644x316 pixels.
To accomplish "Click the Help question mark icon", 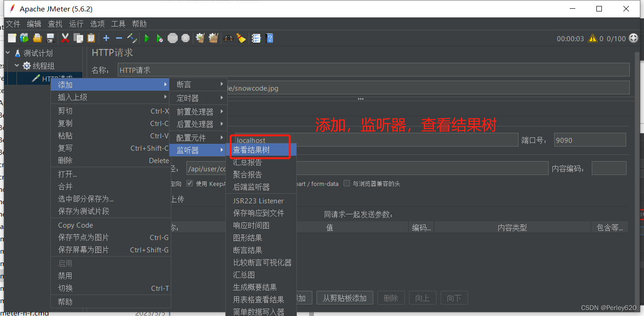I will point(269,38).
